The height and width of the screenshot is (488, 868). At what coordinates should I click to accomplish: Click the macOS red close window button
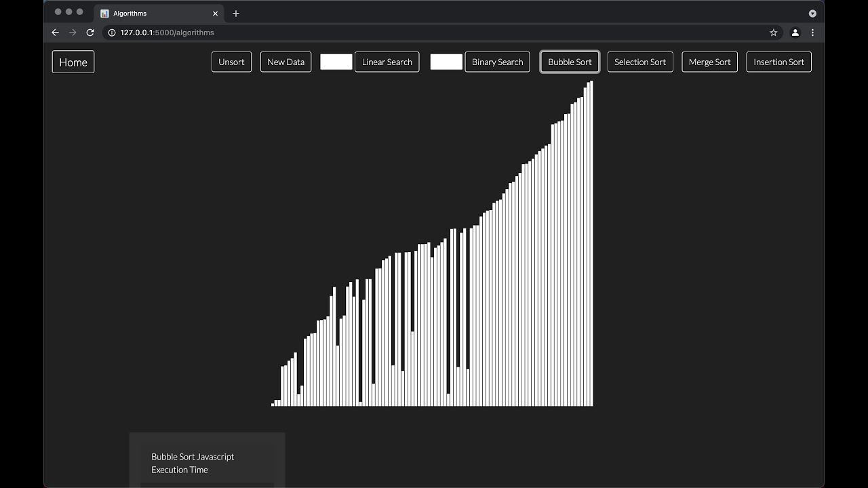pos(58,12)
